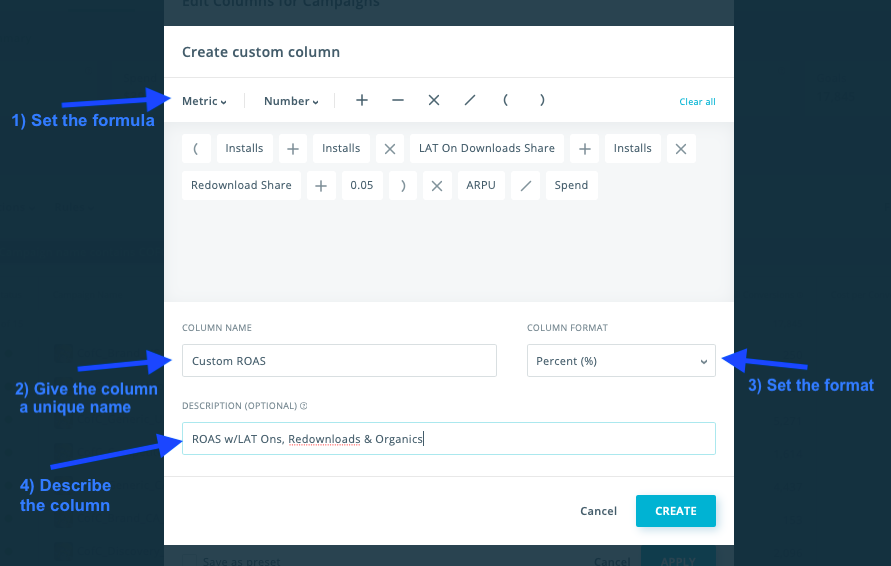Select the Redownload Share formula token
This screenshot has width=891, height=566.
pos(241,185)
